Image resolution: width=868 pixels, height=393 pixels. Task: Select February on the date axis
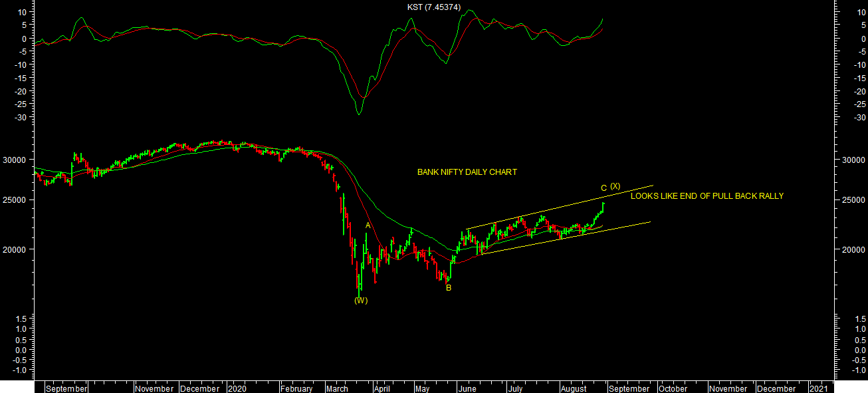[296, 388]
